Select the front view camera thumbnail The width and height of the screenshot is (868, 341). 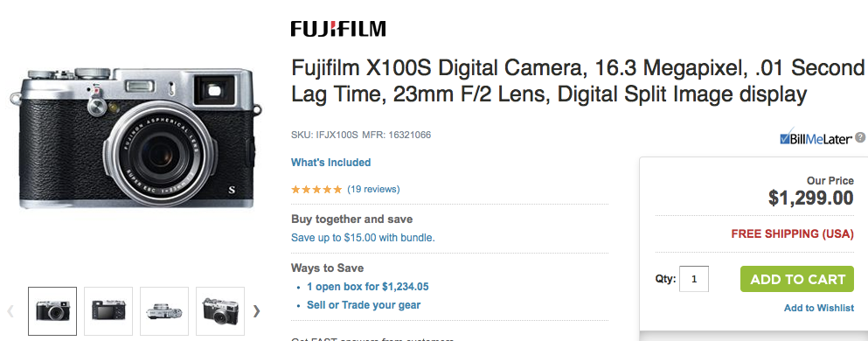(52, 311)
